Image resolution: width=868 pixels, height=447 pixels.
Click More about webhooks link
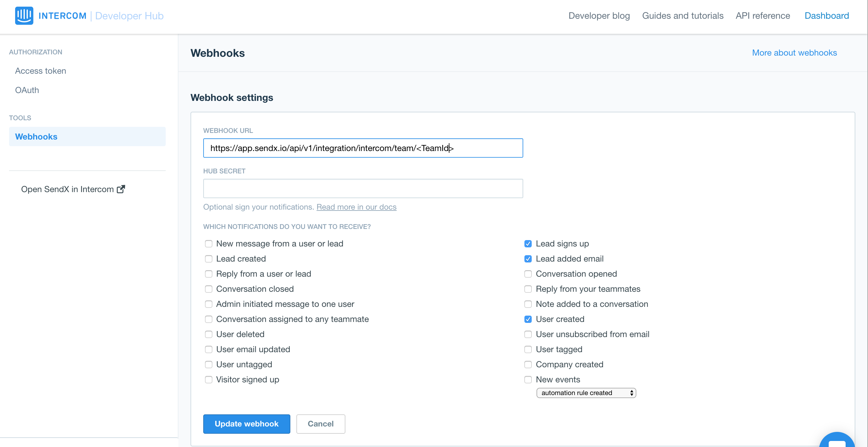(795, 53)
